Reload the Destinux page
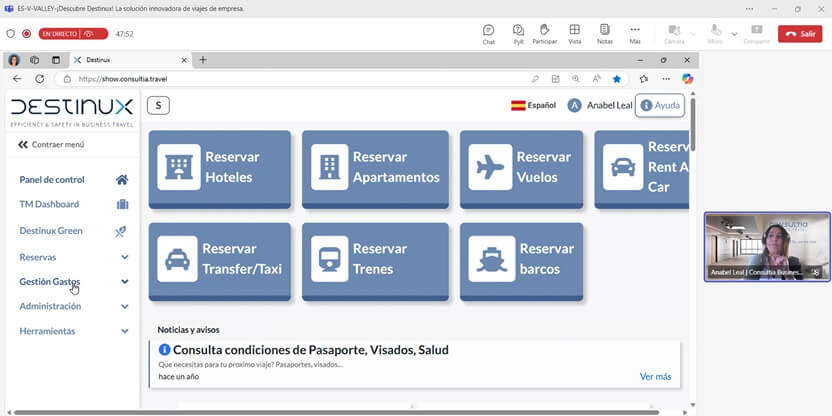832x416 pixels. 39,79
